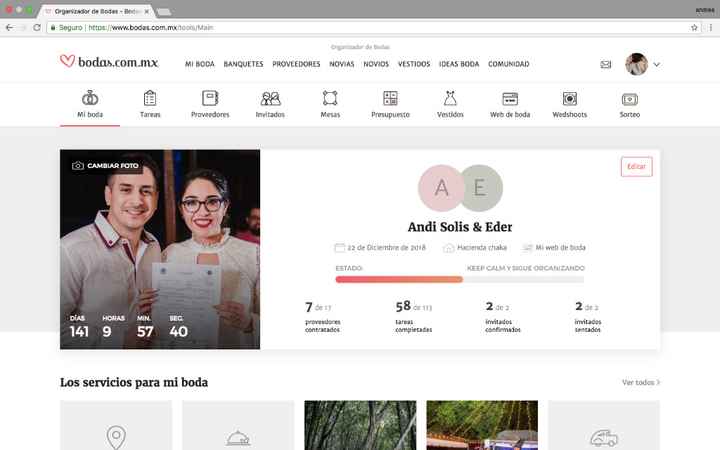Click the envelope messages icon
720x450 pixels.
click(x=606, y=64)
